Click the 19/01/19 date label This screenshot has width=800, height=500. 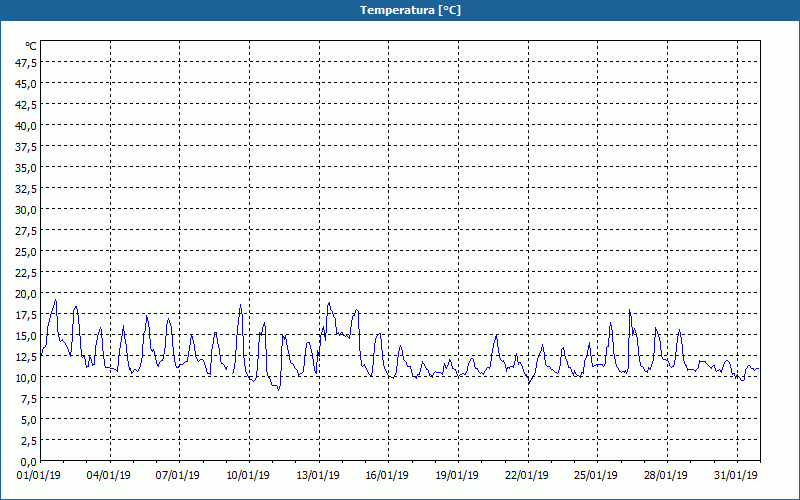[457, 476]
